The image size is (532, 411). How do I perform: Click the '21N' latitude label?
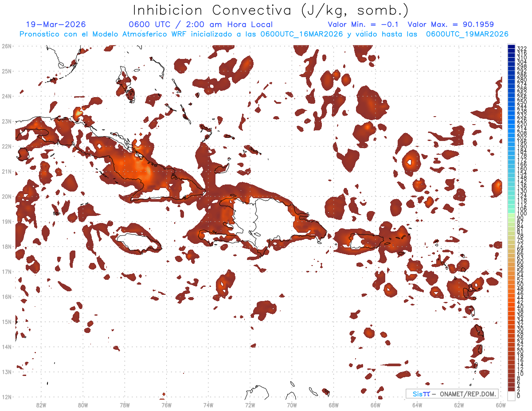[6, 171]
